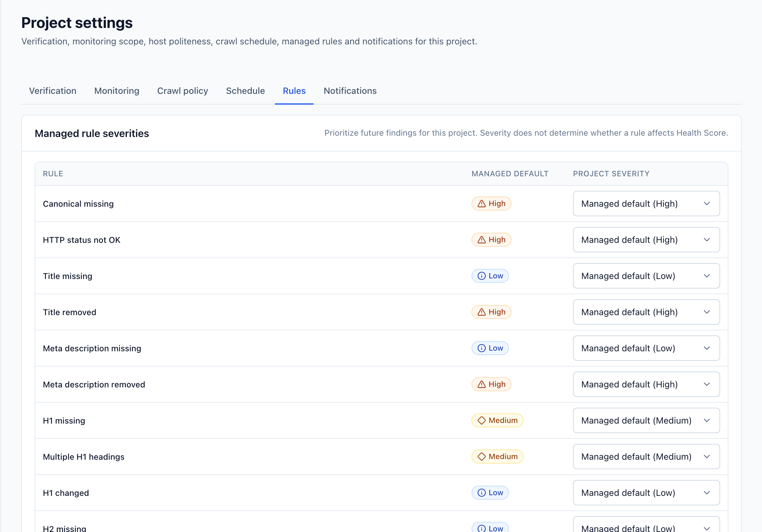Go to the Schedule tab
The width and height of the screenshot is (762, 532).
[x=245, y=91]
